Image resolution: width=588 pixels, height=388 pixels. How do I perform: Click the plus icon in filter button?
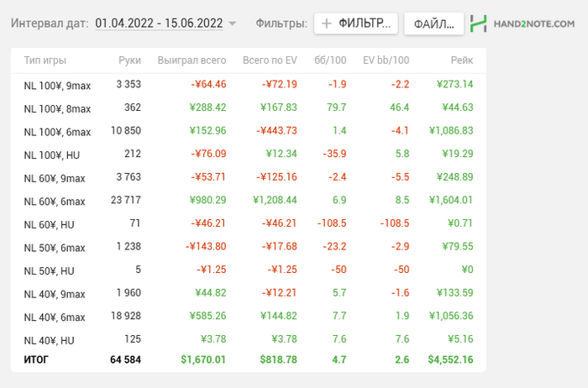coord(327,24)
